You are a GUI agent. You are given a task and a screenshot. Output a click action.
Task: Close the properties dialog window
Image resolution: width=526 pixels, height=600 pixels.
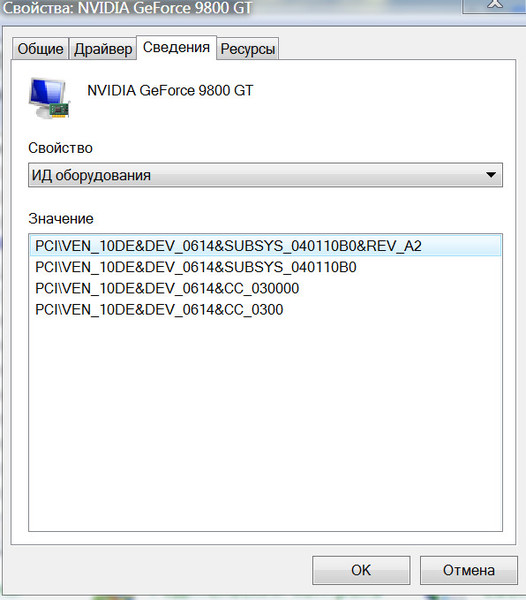click(494, 5)
